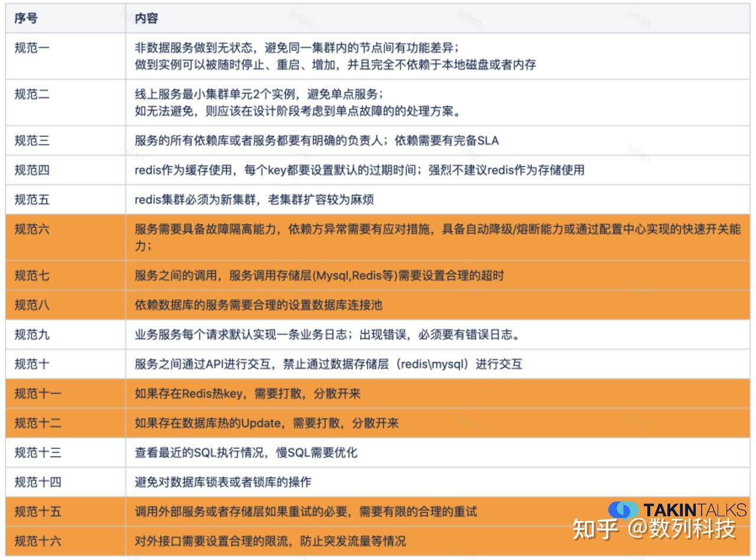The width and height of the screenshot is (756, 560).
Task: Select the 规范十四 row label
Action: (38, 482)
